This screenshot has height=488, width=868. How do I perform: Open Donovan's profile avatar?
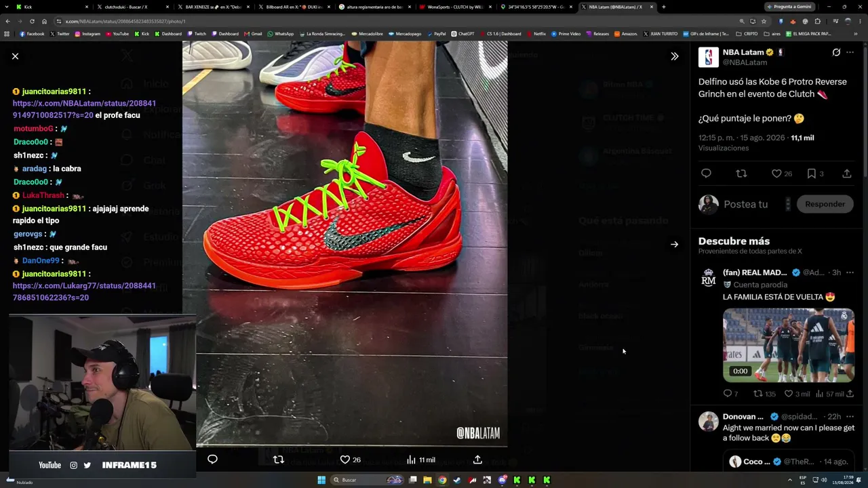[709, 421]
